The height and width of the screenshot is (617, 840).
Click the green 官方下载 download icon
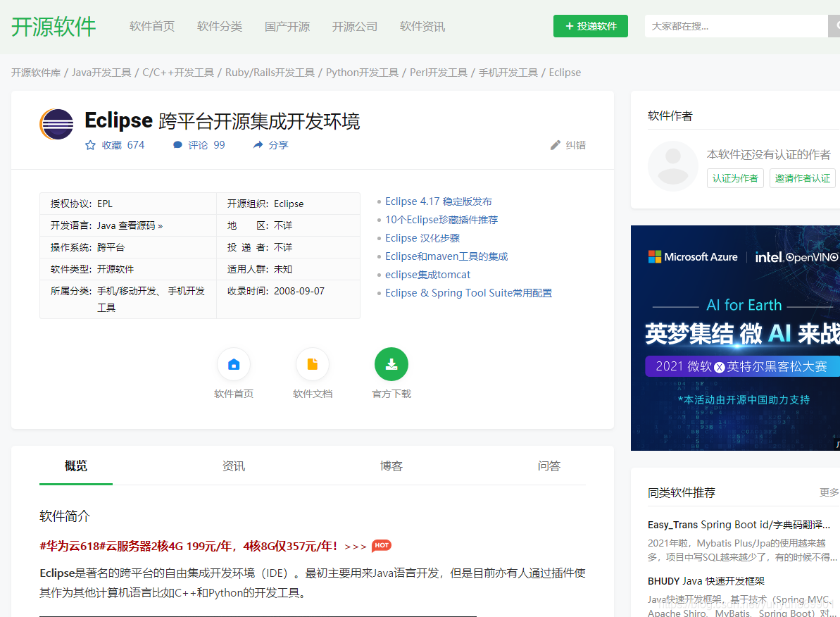391,365
